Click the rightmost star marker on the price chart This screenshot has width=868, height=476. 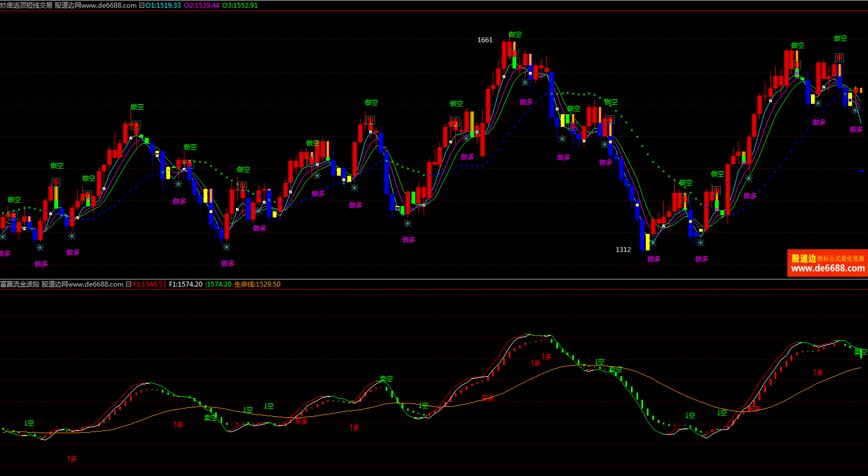[x=855, y=110]
